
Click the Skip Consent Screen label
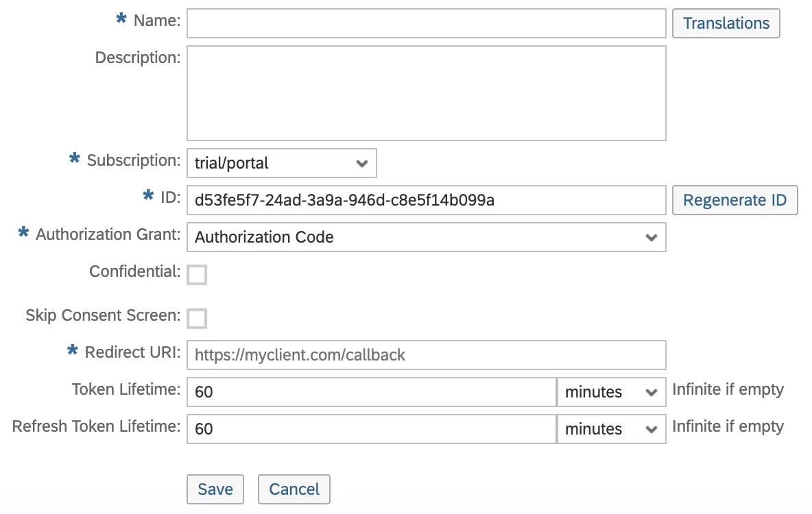click(x=103, y=315)
